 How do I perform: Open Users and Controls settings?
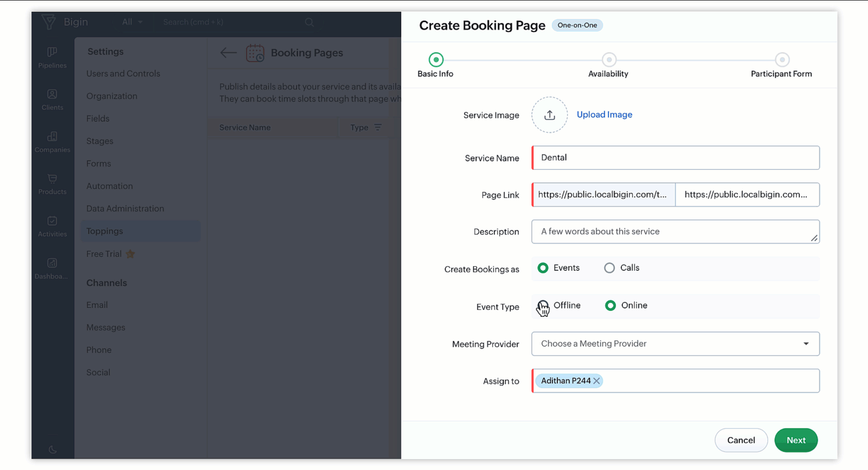tap(123, 74)
